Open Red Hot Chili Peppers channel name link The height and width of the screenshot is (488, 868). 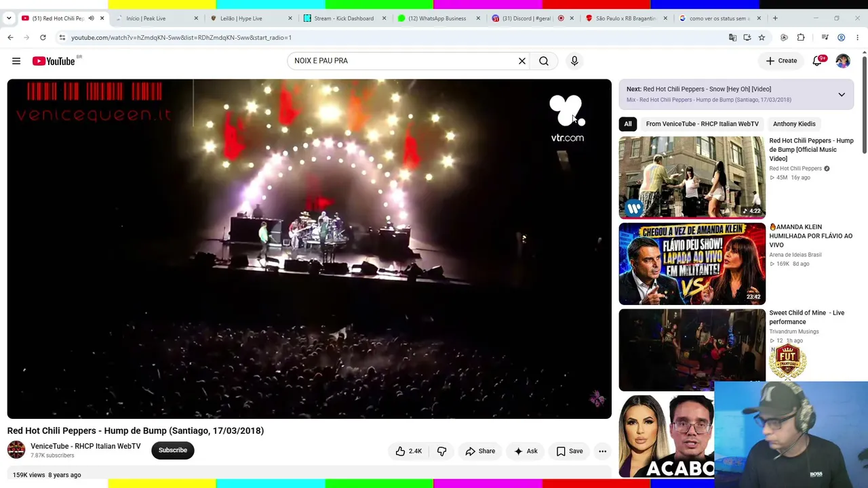(795, 169)
